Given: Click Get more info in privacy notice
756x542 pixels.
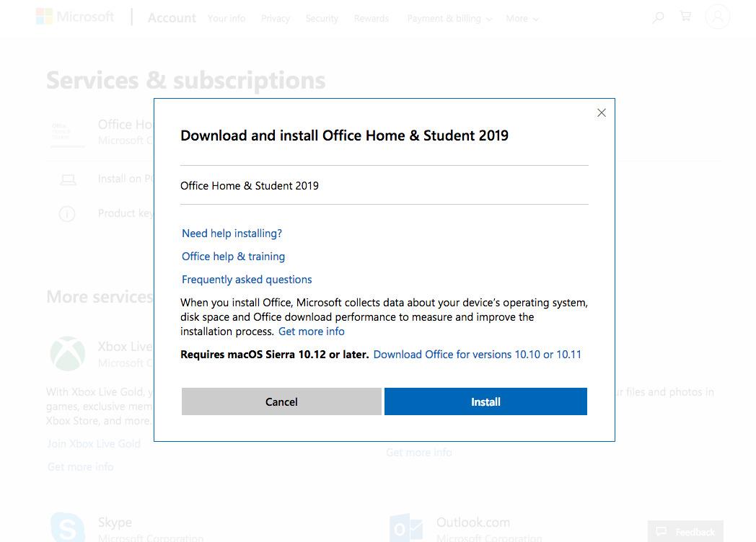Looking at the screenshot, I should tap(312, 332).
